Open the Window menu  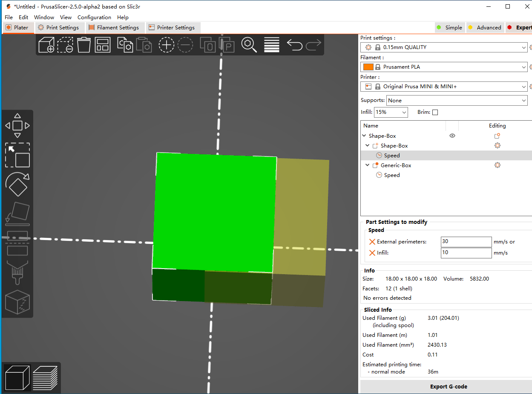(x=44, y=17)
